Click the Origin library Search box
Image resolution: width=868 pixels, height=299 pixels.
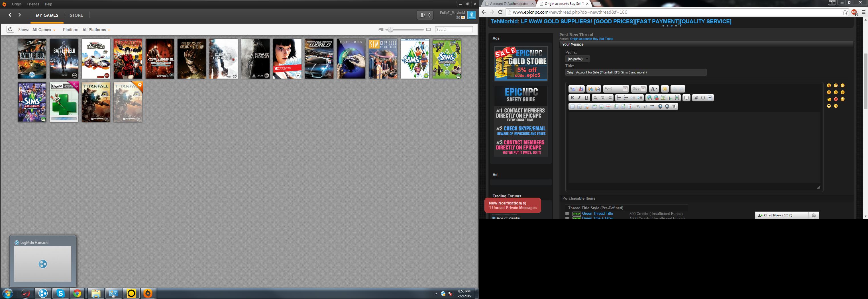click(x=454, y=29)
